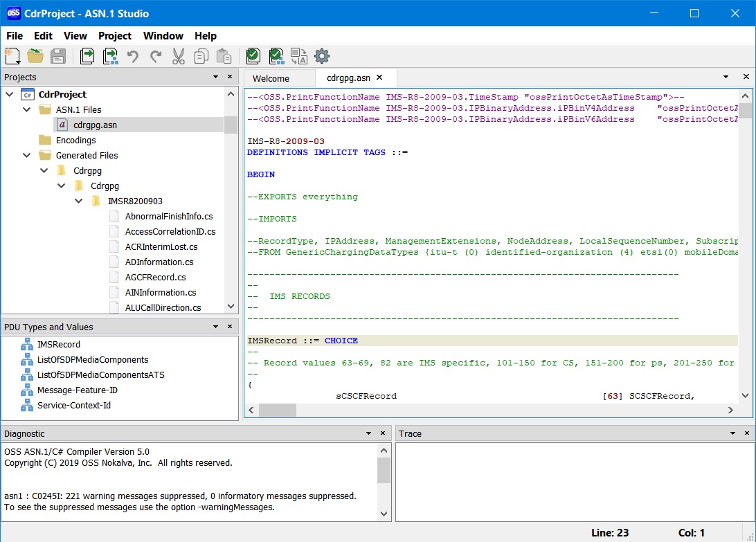Open the Diagnostic panel dropdown arrow
The height and width of the screenshot is (542, 756).
(368, 433)
